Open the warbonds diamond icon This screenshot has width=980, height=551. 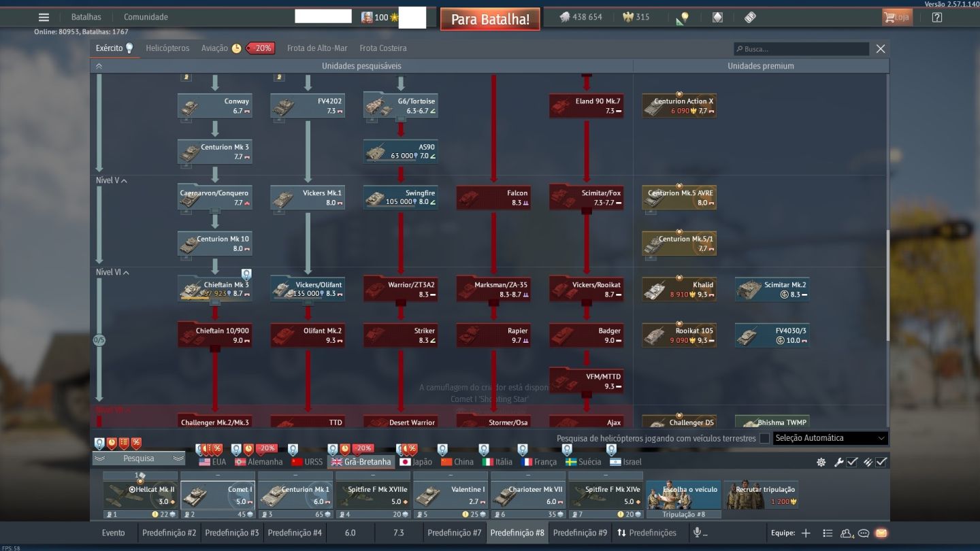coord(717,17)
